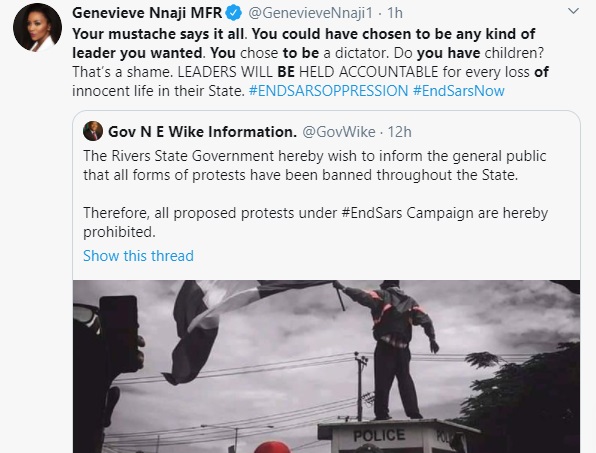
Task: Click the Show this thread link
Action: [x=138, y=256]
